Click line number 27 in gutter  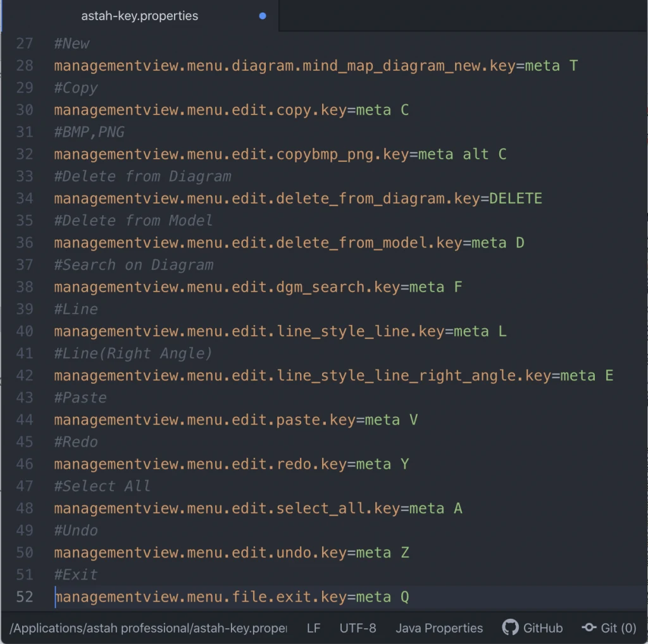click(25, 44)
